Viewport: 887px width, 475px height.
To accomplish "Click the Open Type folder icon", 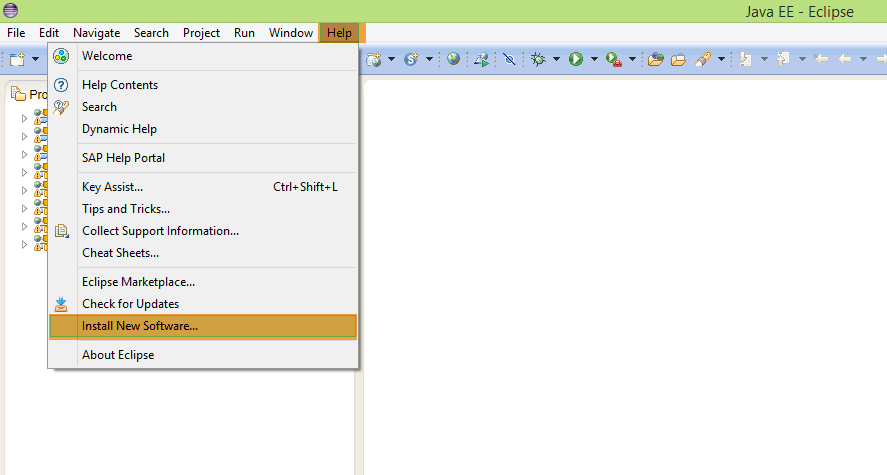I will point(655,59).
